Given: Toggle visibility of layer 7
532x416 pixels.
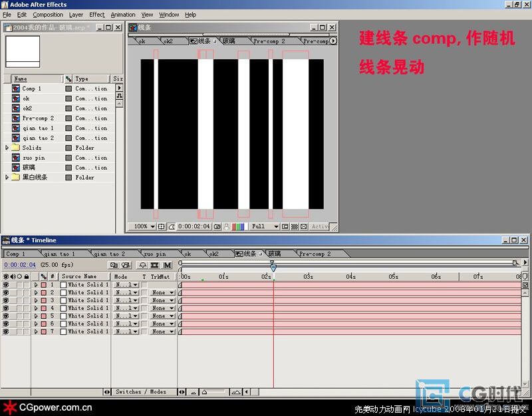Looking at the screenshot, I should click(6, 331).
